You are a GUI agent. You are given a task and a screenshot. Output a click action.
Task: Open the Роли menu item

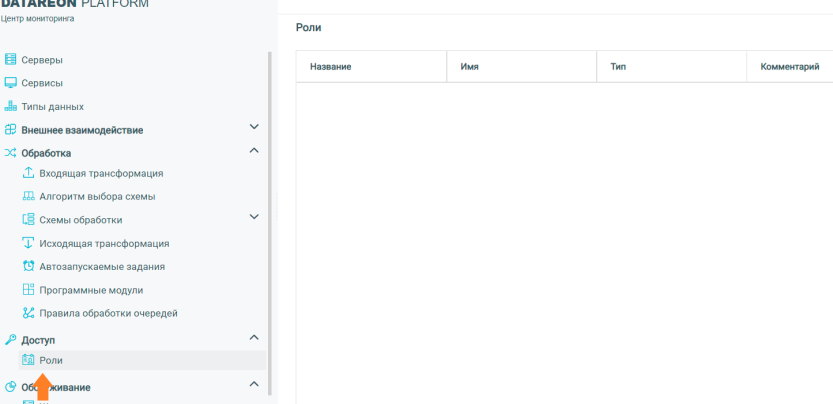(x=51, y=360)
